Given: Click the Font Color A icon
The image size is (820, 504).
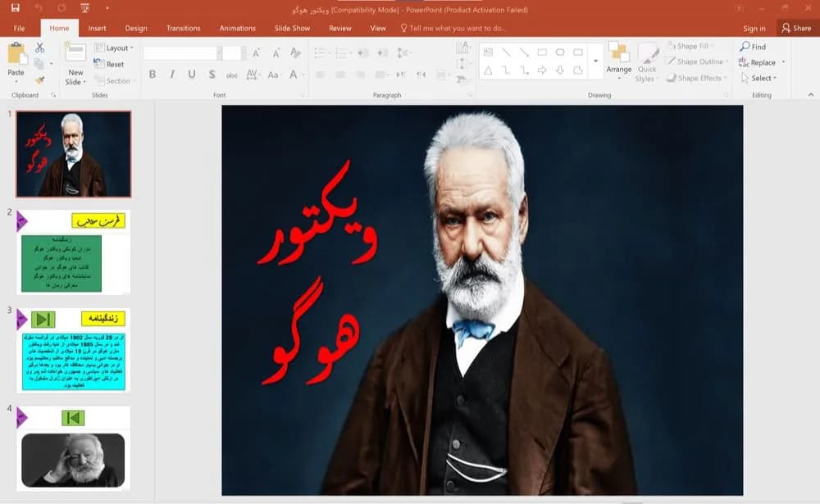Looking at the screenshot, I should (294, 75).
